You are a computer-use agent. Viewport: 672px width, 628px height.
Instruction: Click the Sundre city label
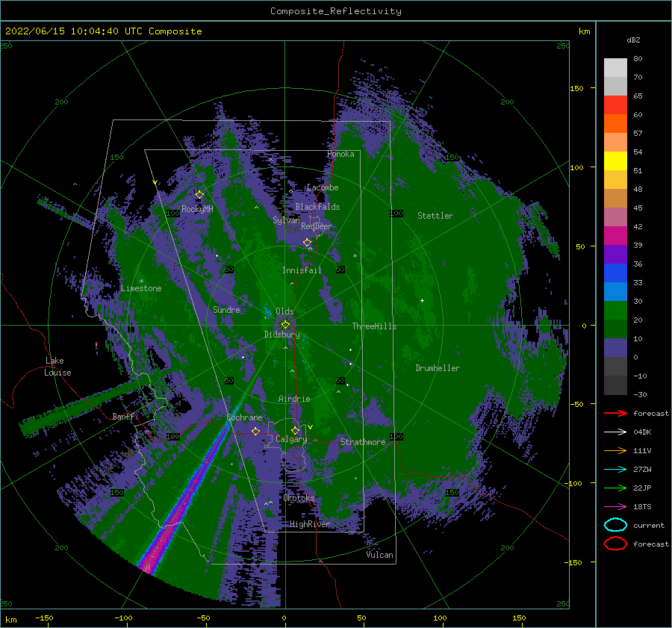[x=226, y=309]
